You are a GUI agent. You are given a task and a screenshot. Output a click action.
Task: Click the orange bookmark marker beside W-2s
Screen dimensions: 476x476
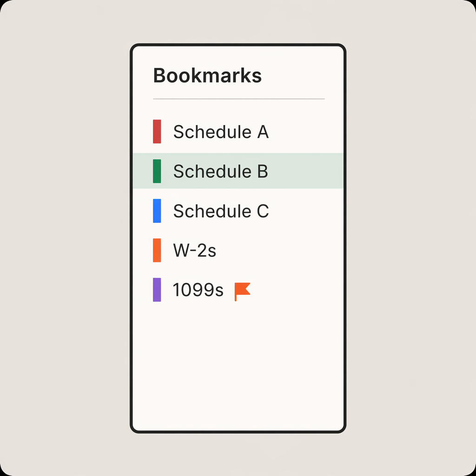click(x=157, y=250)
